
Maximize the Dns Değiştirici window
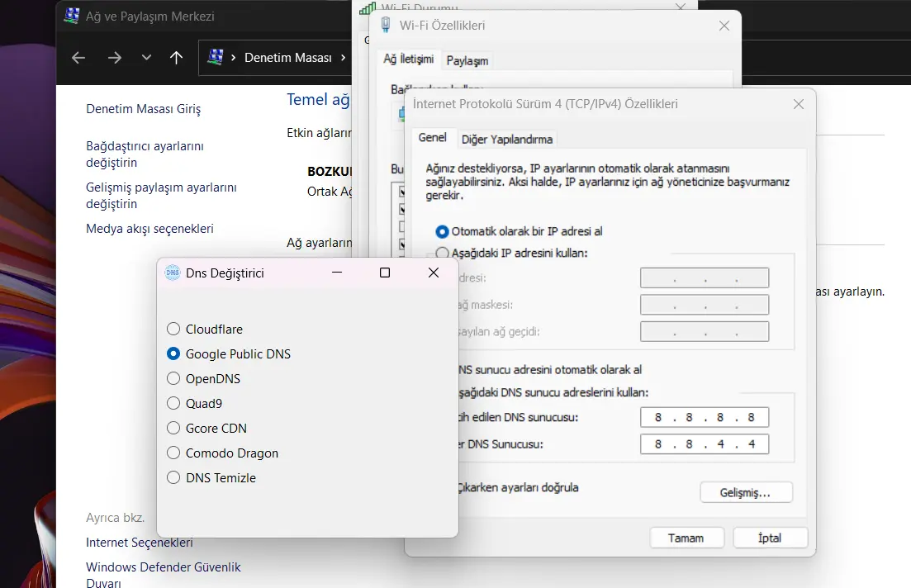point(385,273)
